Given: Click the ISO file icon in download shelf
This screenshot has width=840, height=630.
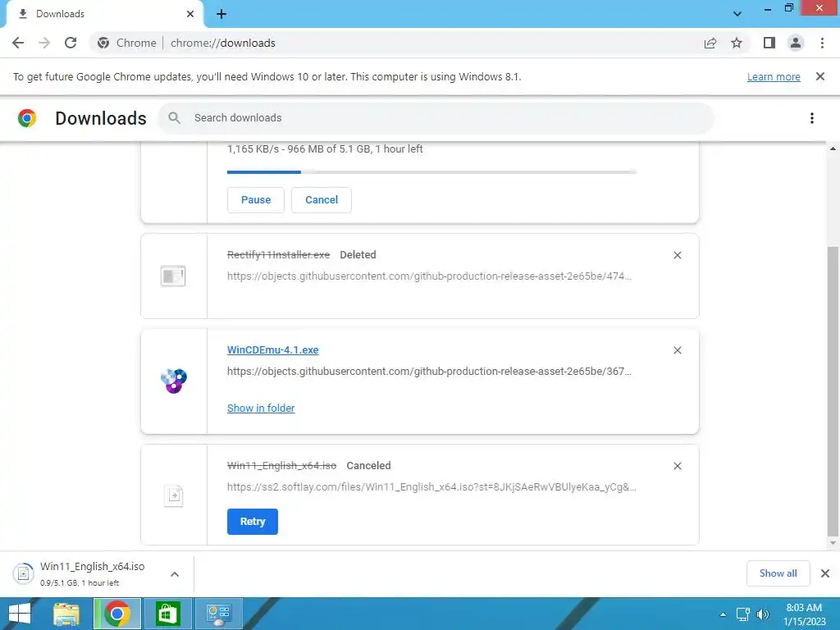Looking at the screenshot, I should [x=23, y=573].
